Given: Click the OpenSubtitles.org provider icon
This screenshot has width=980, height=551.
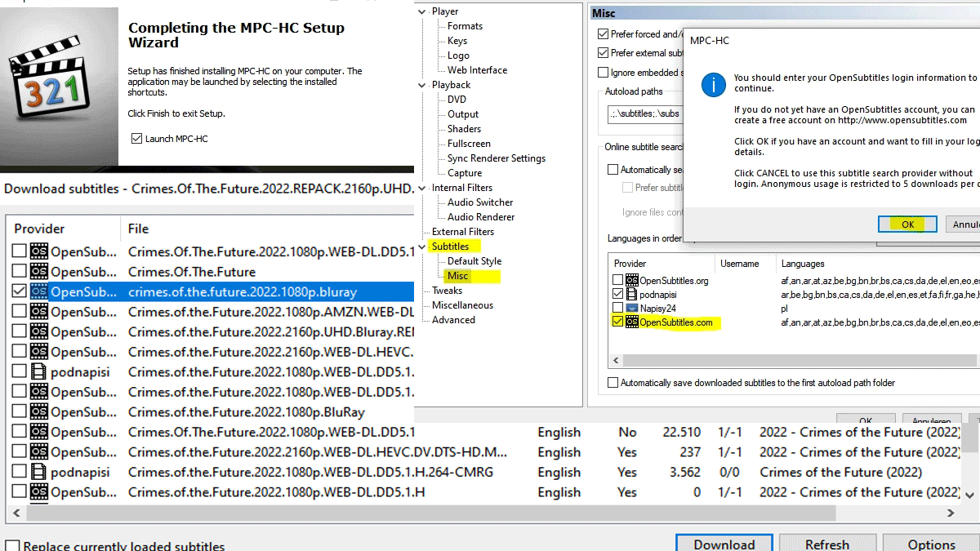Looking at the screenshot, I should click(x=631, y=280).
